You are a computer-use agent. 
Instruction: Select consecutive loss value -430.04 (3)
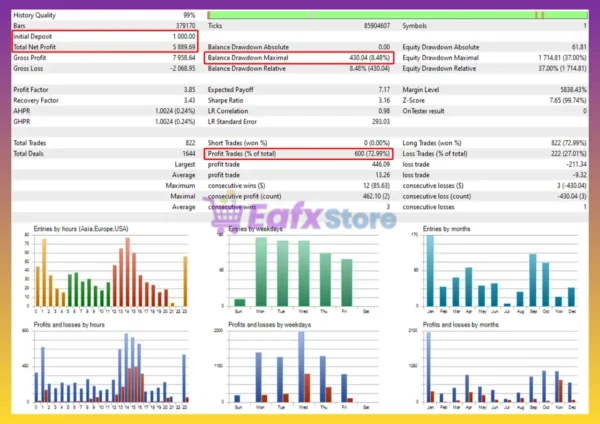point(572,196)
